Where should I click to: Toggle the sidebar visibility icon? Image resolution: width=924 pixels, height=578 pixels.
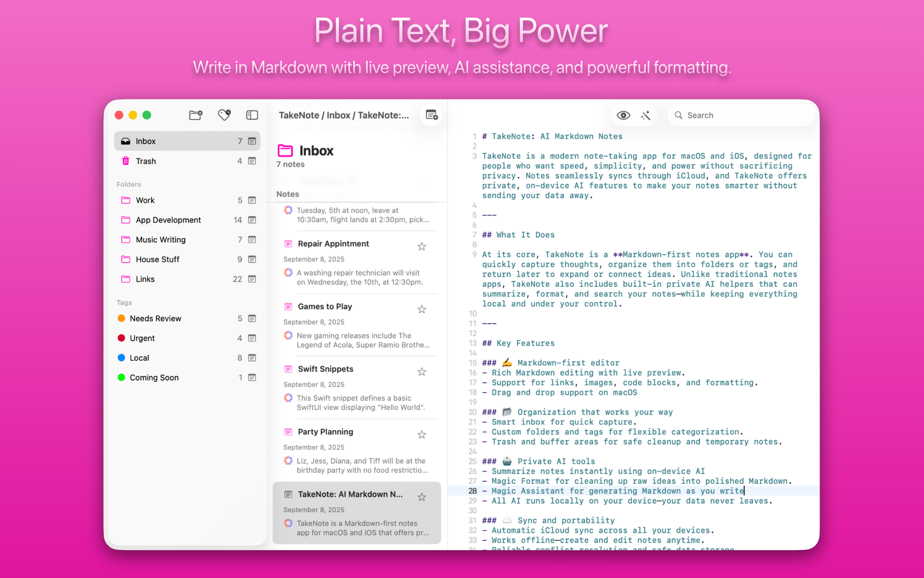pos(252,115)
